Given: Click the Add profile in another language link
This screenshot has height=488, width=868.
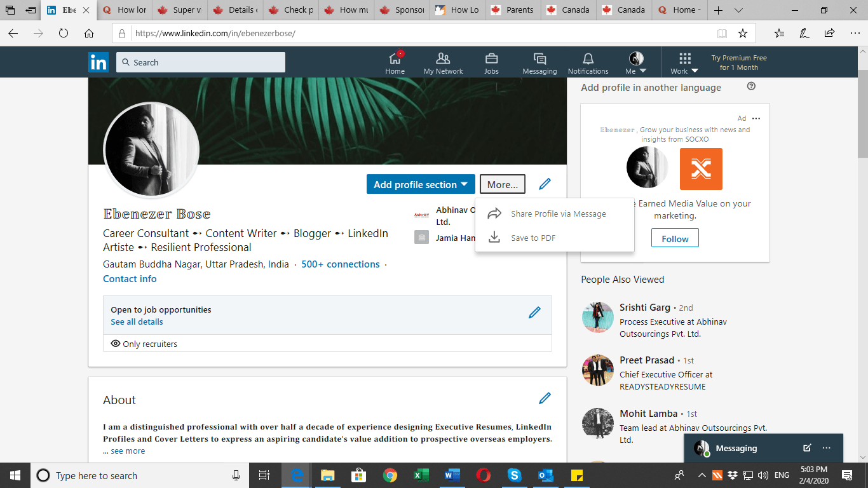Looking at the screenshot, I should click(651, 87).
